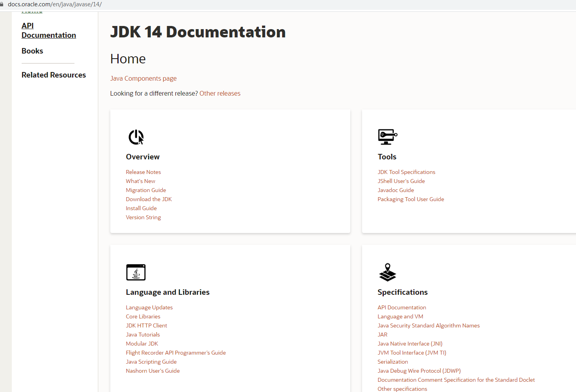
Task: Click the Specifications card heading
Action: click(x=403, y=292)
